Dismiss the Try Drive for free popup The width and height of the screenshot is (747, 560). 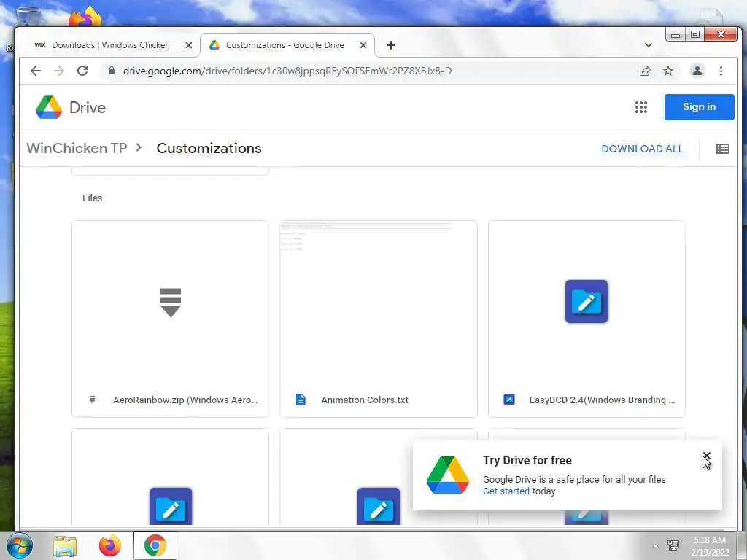706,456
